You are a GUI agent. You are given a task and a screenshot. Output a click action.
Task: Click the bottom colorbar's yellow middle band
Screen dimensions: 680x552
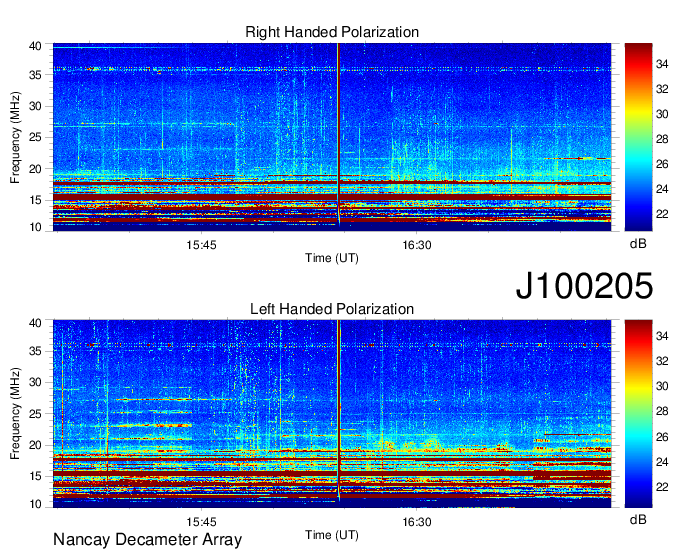click(638, 390)
